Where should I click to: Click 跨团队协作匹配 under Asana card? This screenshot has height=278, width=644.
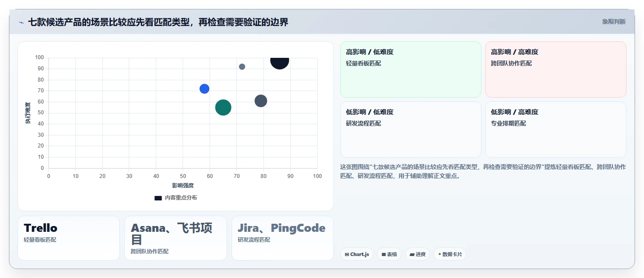(150, 252)
